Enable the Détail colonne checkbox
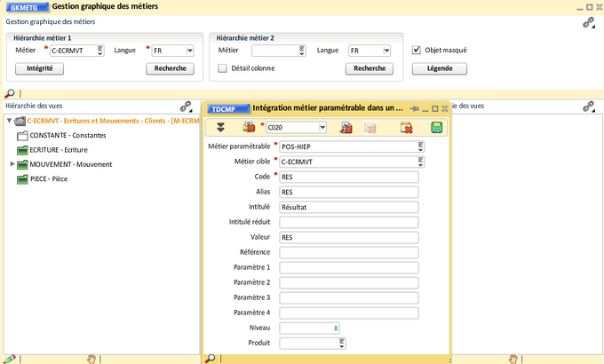This screenshot has width=604, height=364. (x=223, y=68)
